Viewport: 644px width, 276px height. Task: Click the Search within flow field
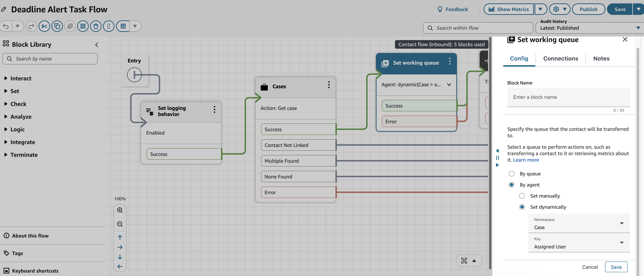coord(478,28)
